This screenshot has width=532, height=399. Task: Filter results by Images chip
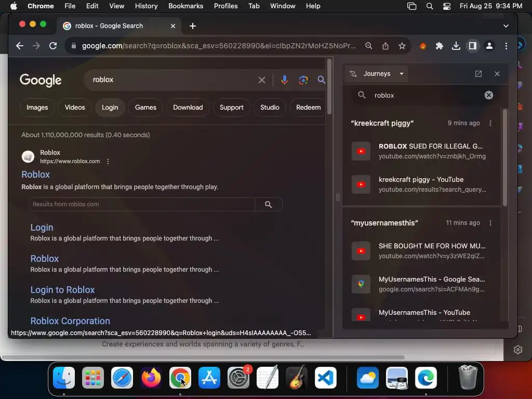click(x=37, y=108)
